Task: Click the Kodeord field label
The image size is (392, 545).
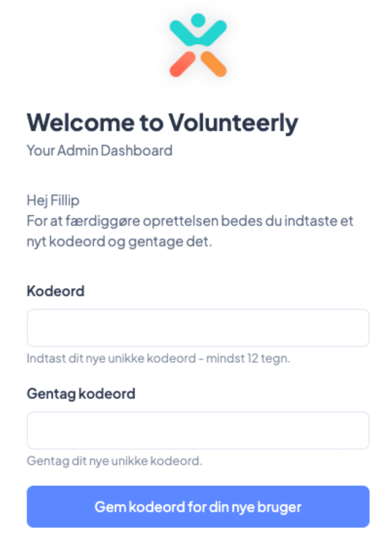Action: point(56,291)
